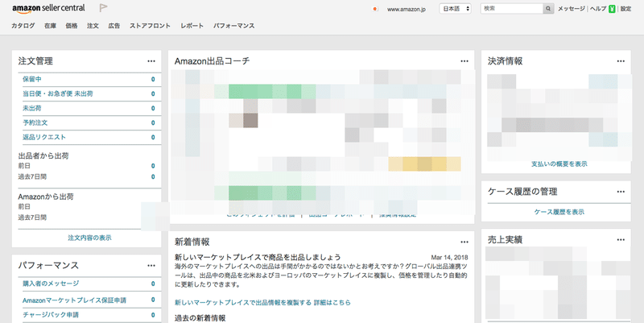Viewport: 644px width, 323px height.
Task: Click the 支払いの概要を表示 link
Action: coord(559,164)
